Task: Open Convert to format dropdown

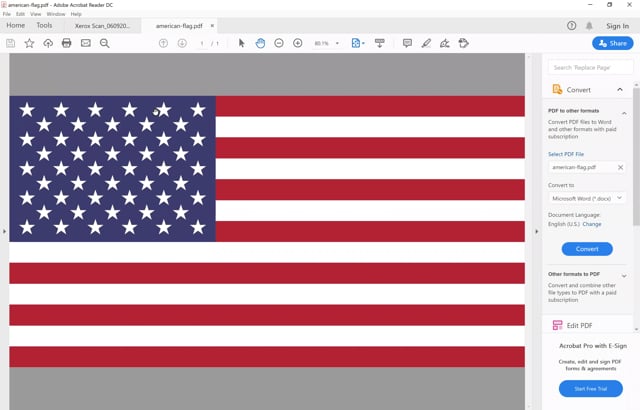Action: 587,198
